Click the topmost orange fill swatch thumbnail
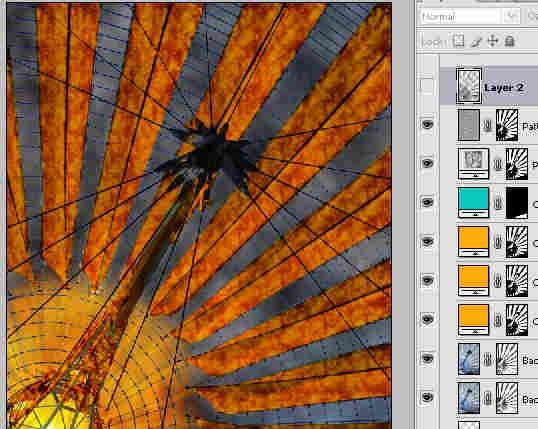The height and width of the screenshot is (429, 538). 473,242
